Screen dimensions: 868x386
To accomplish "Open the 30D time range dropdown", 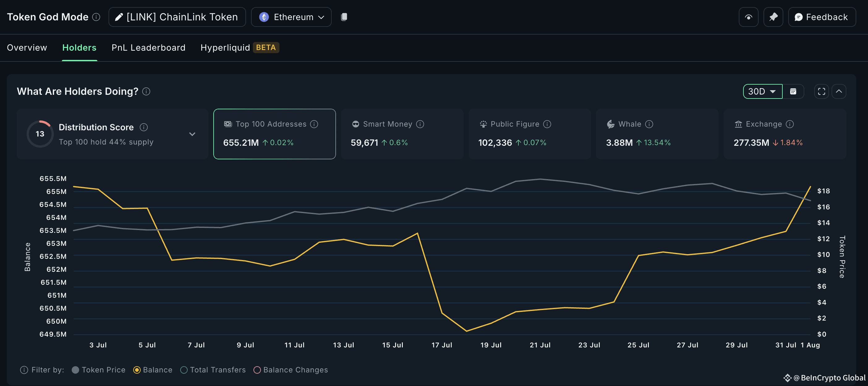I will click(x=763, y=91).
